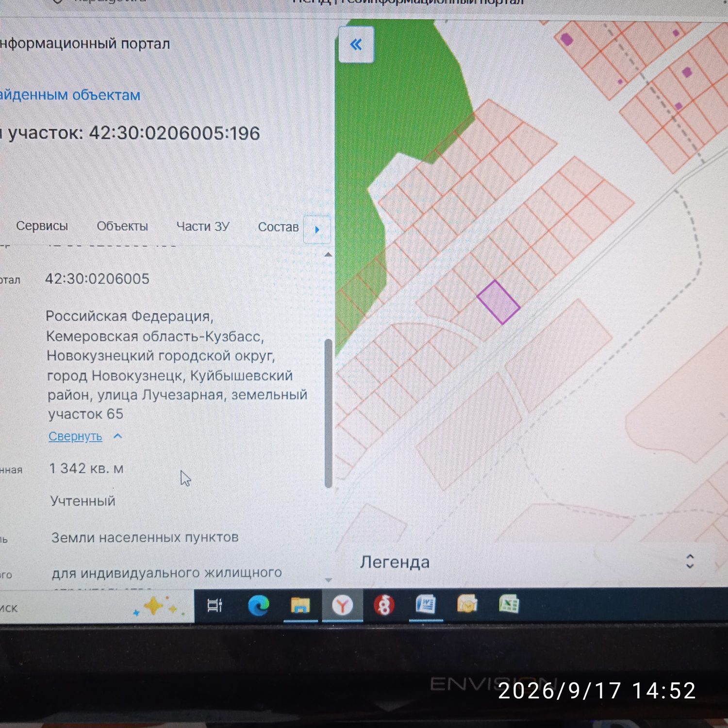
Task: Collapse the side panel with double-chevron button
Action: click(356, 45)
